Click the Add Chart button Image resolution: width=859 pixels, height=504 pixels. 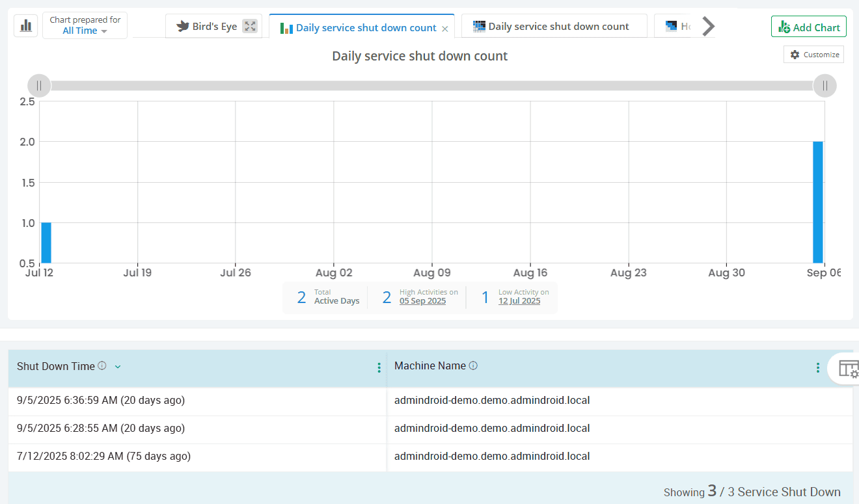[808, 27]
